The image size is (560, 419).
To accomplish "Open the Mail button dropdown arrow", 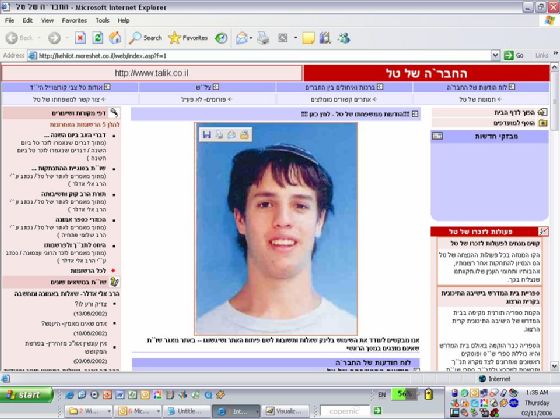I will (x=251, y=38).
